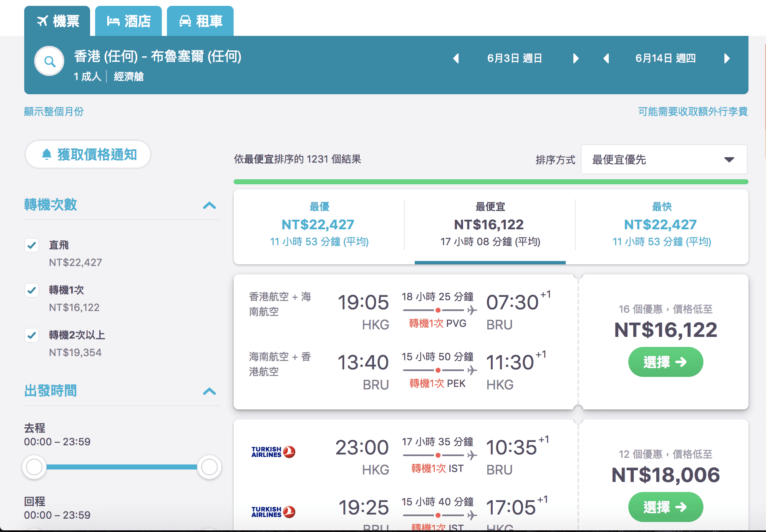
Task: Collapse the 轉機次數 filter section
Action: (x=209, y=205)
